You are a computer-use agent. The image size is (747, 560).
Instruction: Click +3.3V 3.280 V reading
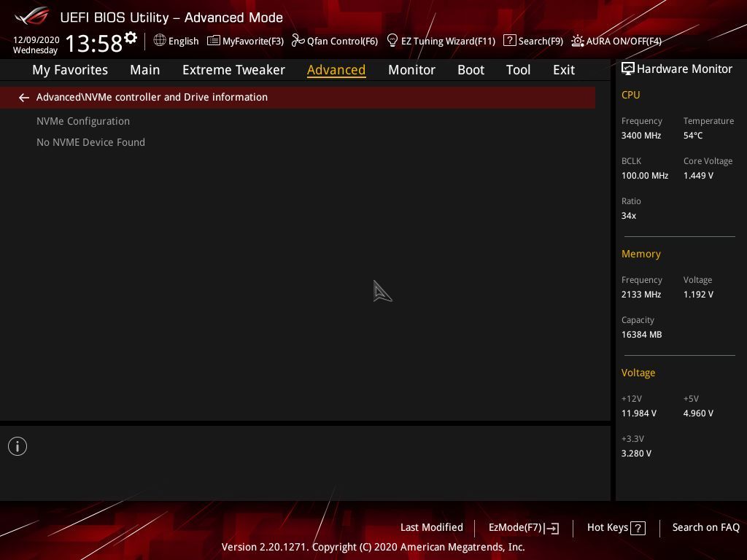(x=636, y=454)
